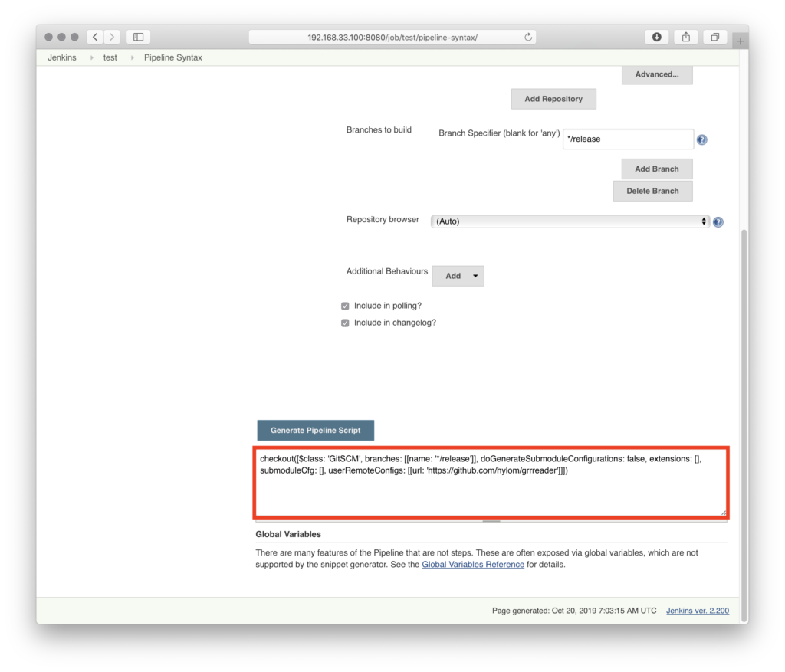Show all tabs with the tab overview icon
Viewport: 785px width, 672px height.
point(715,37)
